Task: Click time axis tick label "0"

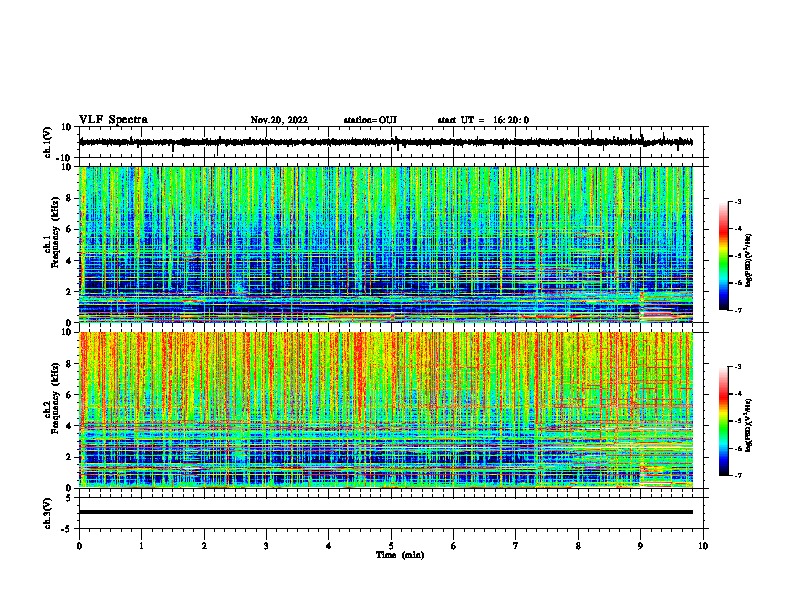Action: coord(79,546)
